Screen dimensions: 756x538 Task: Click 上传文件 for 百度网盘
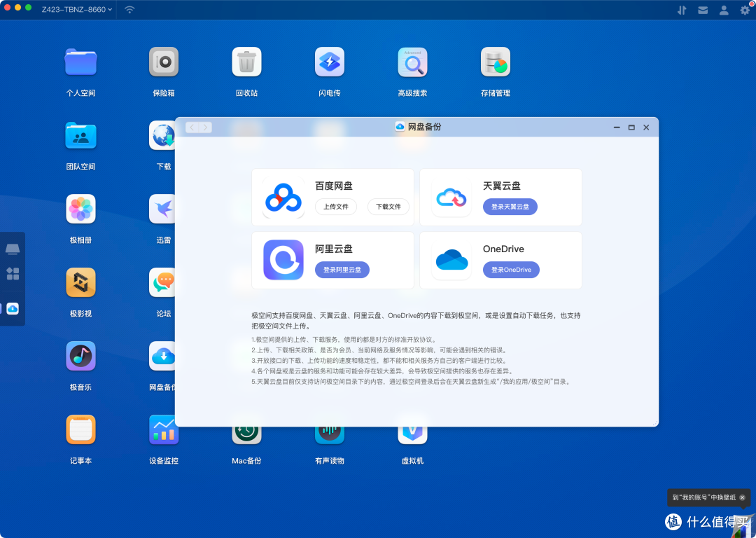[x=336, y=207]
